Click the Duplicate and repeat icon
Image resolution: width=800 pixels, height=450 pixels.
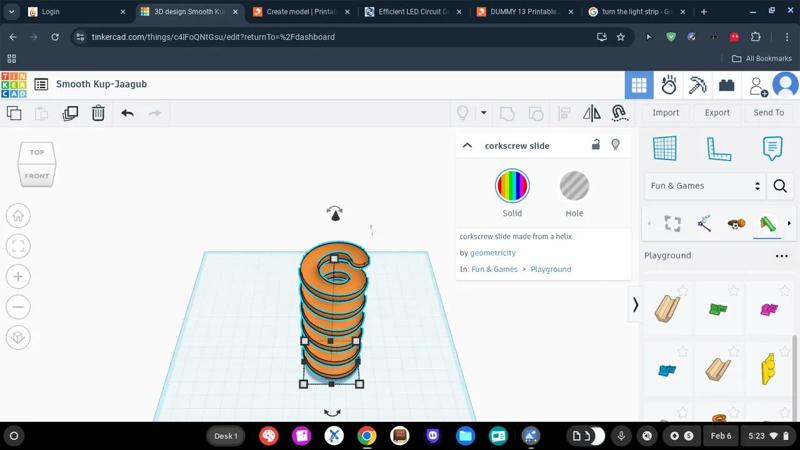click(x=70, y=113)
